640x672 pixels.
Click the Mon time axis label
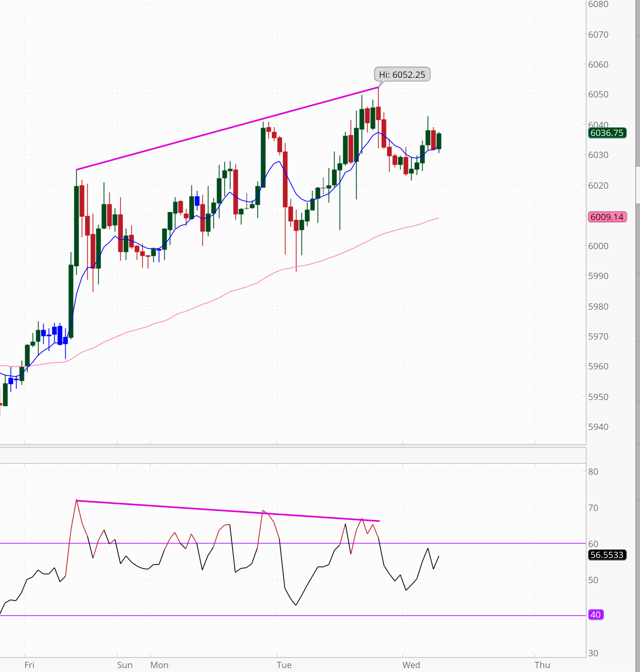point(160,665)
